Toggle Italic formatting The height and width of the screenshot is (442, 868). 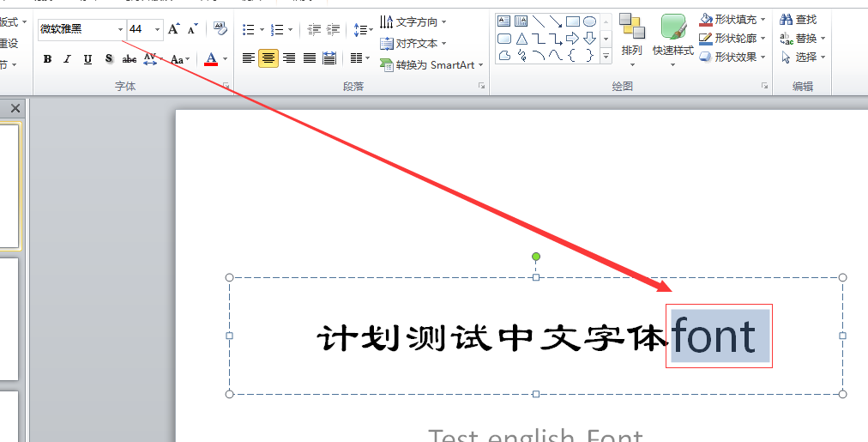pos(68,59)
